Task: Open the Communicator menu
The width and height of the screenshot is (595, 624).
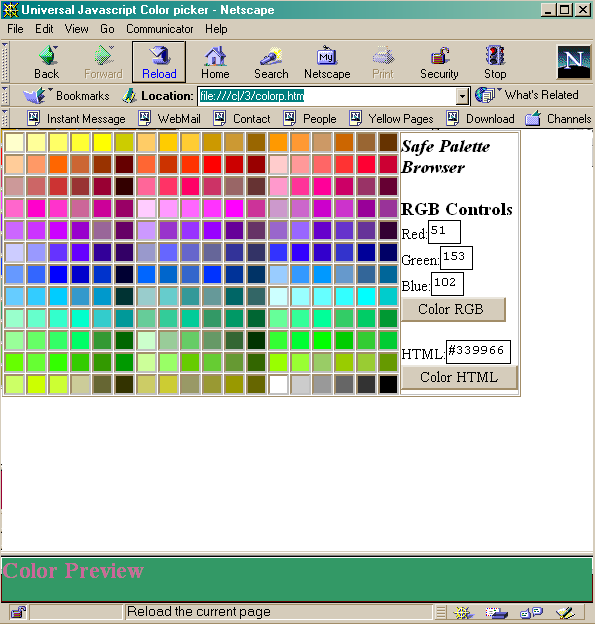Action: pyautogui.click(x=160, y=29)
